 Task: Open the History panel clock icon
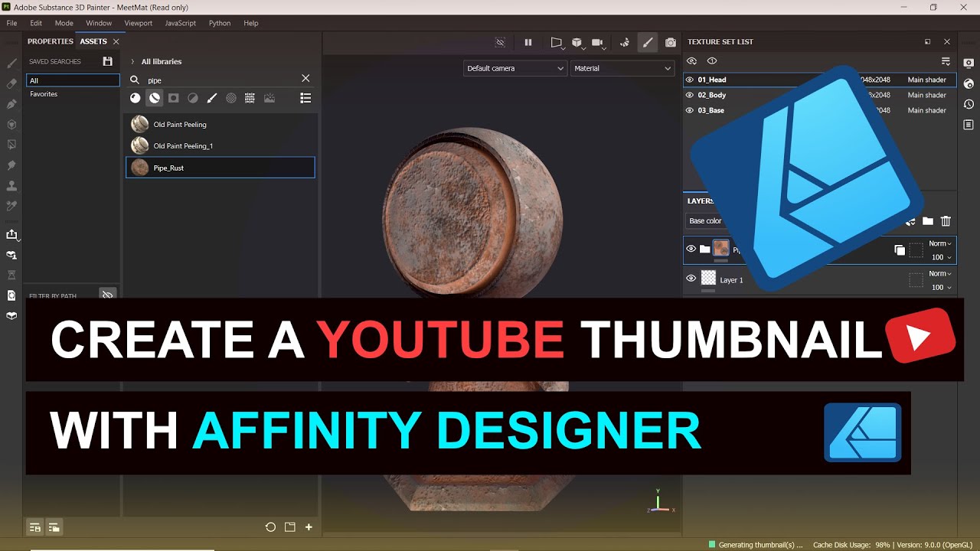969,104
